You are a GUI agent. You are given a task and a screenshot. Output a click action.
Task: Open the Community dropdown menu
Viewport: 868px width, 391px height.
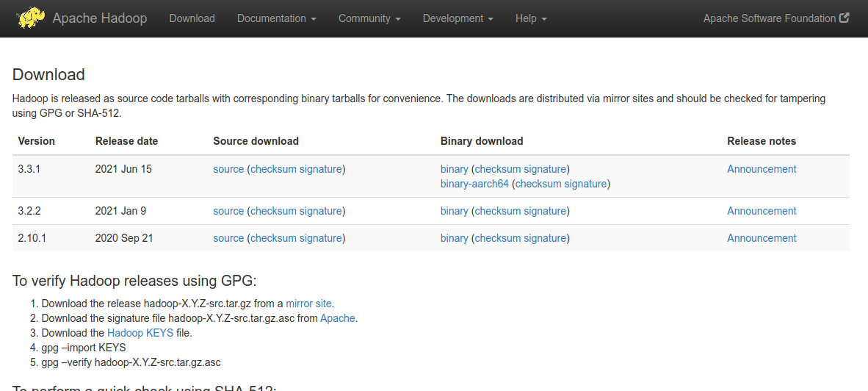click(369, 18)
